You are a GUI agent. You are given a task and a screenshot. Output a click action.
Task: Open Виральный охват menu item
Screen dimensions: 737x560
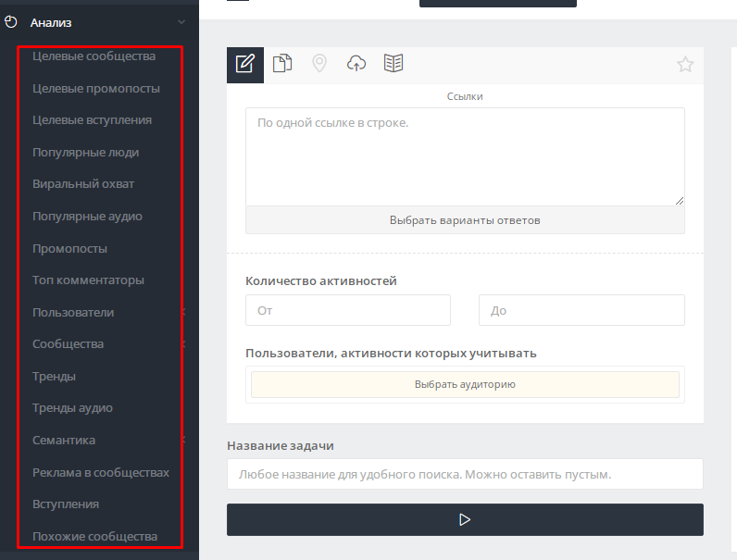coord(83,183)
